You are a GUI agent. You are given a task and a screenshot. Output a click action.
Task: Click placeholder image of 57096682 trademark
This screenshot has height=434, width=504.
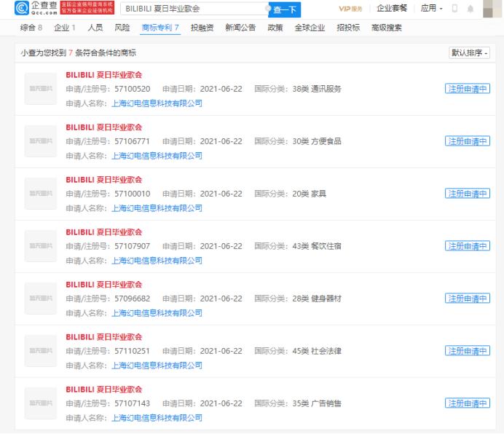coord(41,299)
